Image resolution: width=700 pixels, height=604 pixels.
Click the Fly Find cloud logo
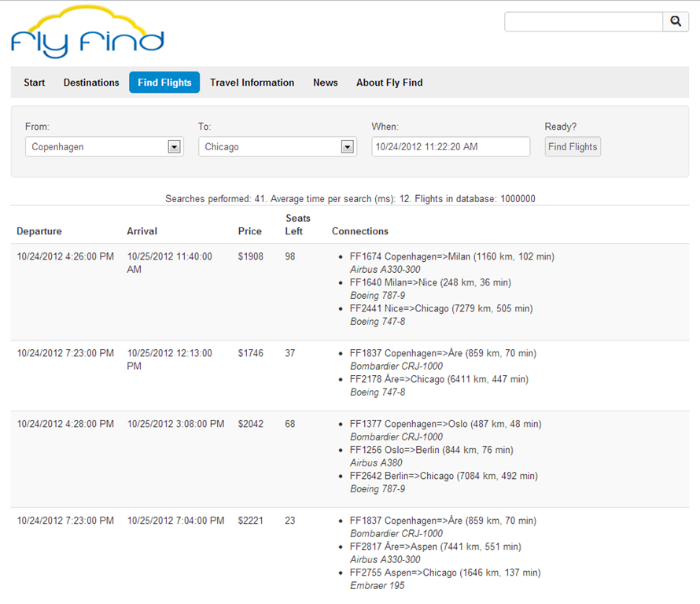click(x=87, y=33)
